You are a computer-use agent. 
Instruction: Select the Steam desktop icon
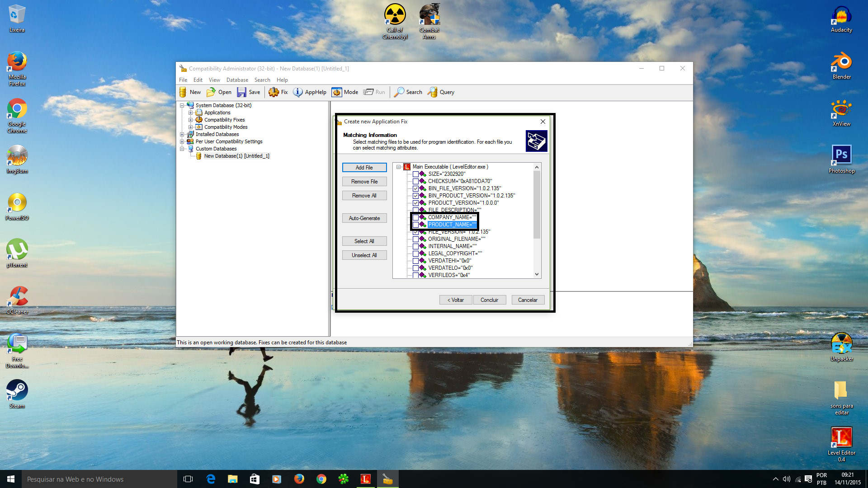(17, 394)
